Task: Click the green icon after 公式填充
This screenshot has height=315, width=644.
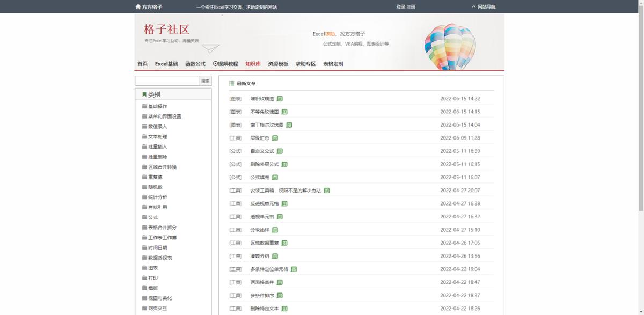Action: [275, 177]
